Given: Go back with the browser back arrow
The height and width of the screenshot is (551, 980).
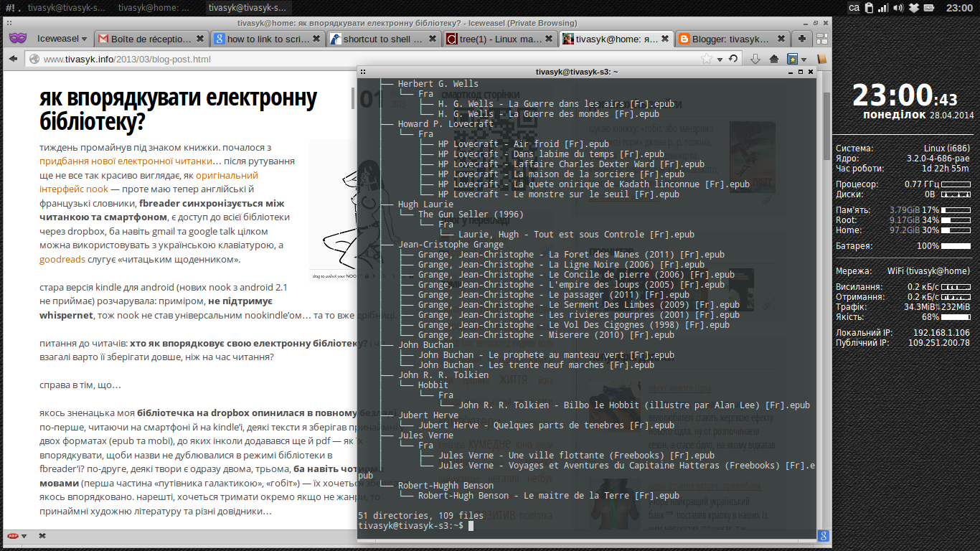Looking at the screenshot, I should click(12, 59).
